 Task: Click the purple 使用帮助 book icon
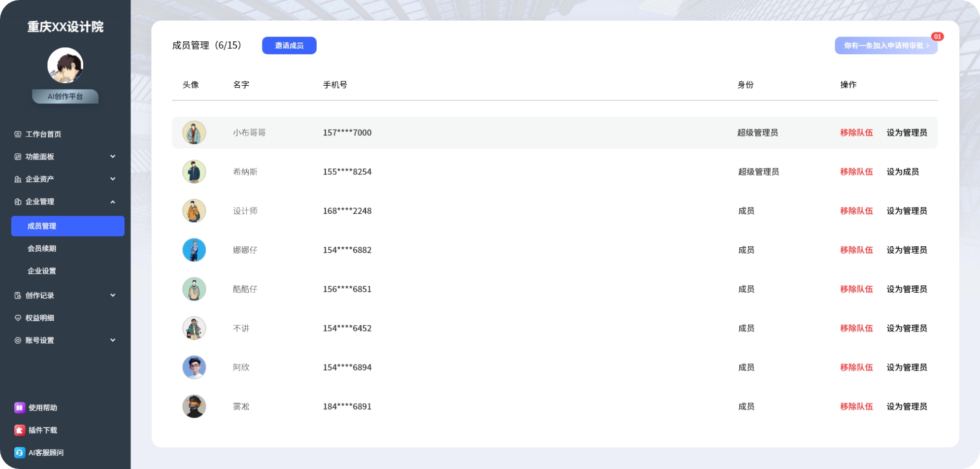(19, 407)
